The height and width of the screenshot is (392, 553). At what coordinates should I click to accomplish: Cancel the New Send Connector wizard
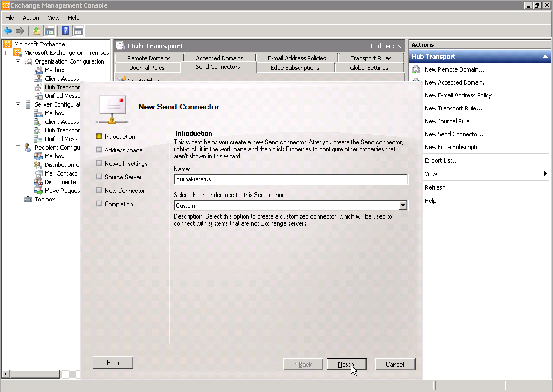(395, 365)
